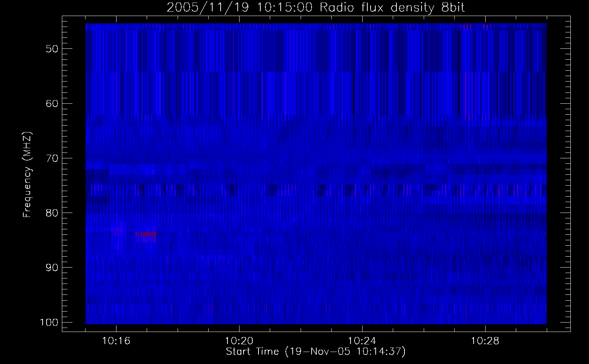Click the 'Frequency (MHZ)' axis label
This screenshot has width=589, height=364.
(27, 175)
